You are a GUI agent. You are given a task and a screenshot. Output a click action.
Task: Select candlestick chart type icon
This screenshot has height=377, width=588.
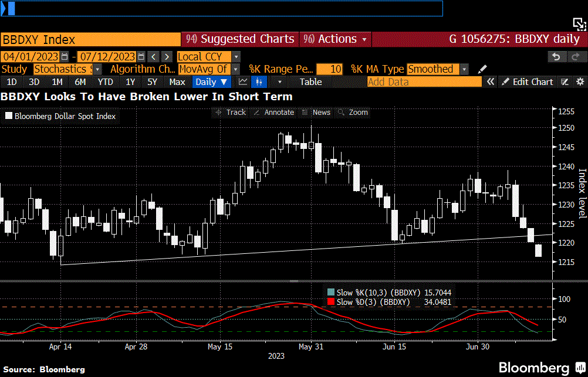tap(259, 81)
